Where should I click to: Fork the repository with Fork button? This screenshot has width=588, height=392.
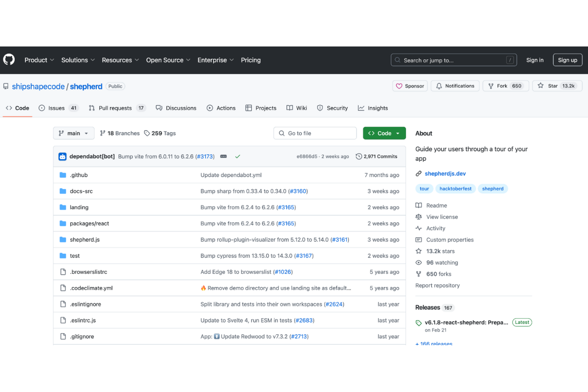[505, 86]
